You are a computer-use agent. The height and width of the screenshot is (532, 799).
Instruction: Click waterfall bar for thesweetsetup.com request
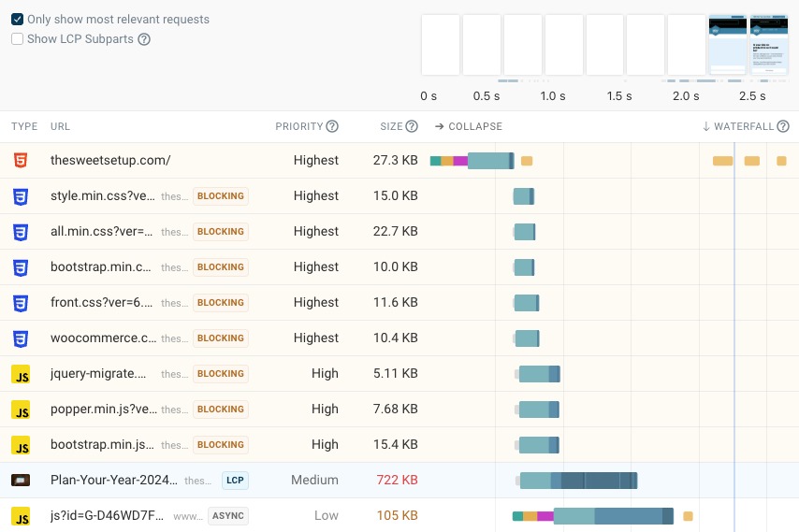(x=472, y=161)
